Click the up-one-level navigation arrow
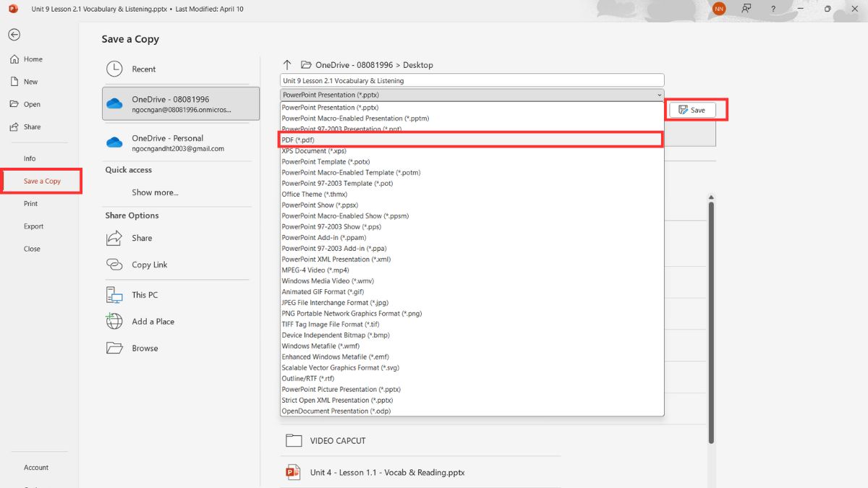 click(x=286, y=64)
